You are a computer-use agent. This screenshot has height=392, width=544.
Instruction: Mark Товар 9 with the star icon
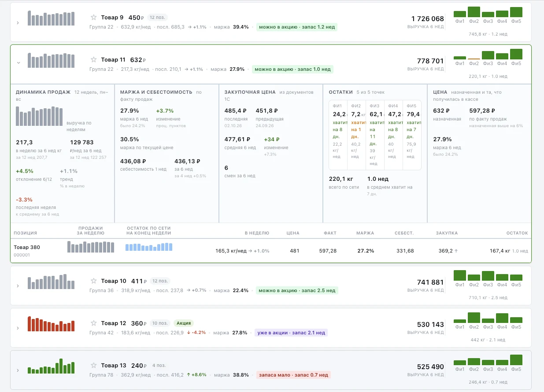click(x=93, y=18)
